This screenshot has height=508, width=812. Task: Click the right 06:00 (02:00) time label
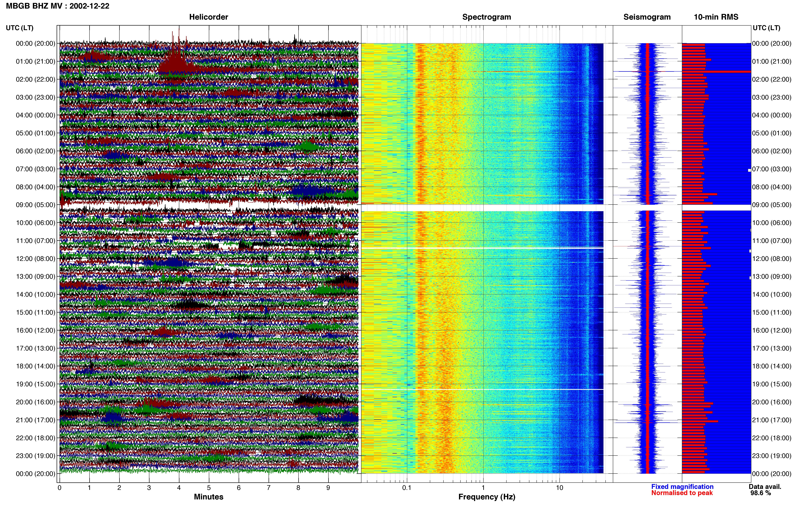click(772, 151)
